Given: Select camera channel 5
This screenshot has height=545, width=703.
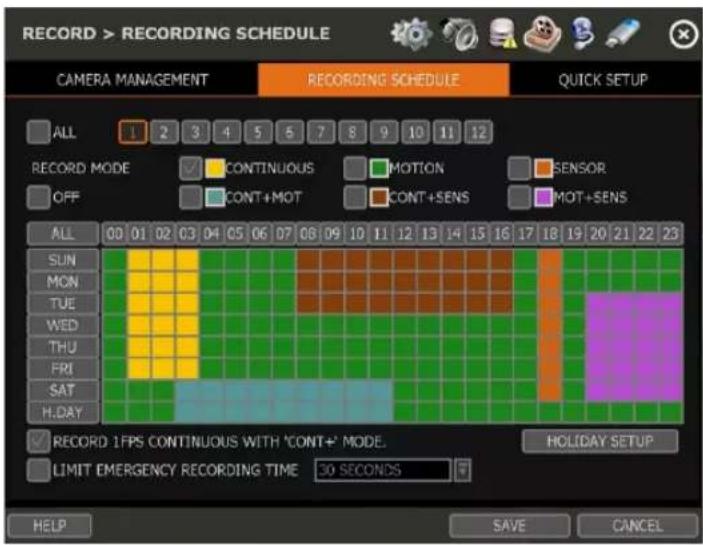Looking at the screenshot, I should click(258, 132).
